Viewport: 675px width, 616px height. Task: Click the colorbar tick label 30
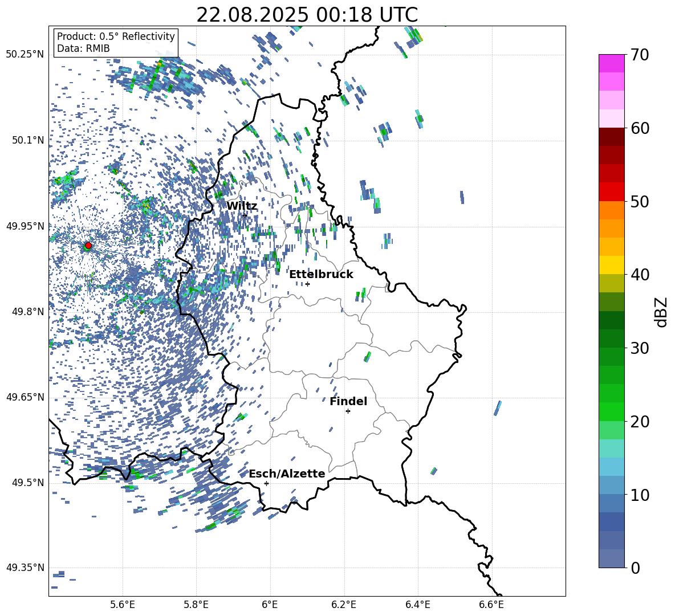[640, 348]
